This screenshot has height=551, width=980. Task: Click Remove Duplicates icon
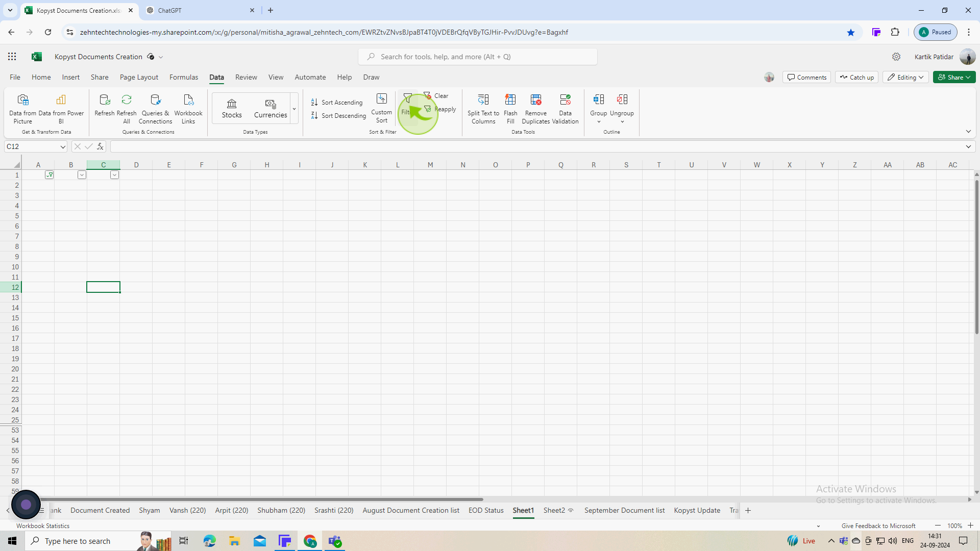(x=536, y=99)
